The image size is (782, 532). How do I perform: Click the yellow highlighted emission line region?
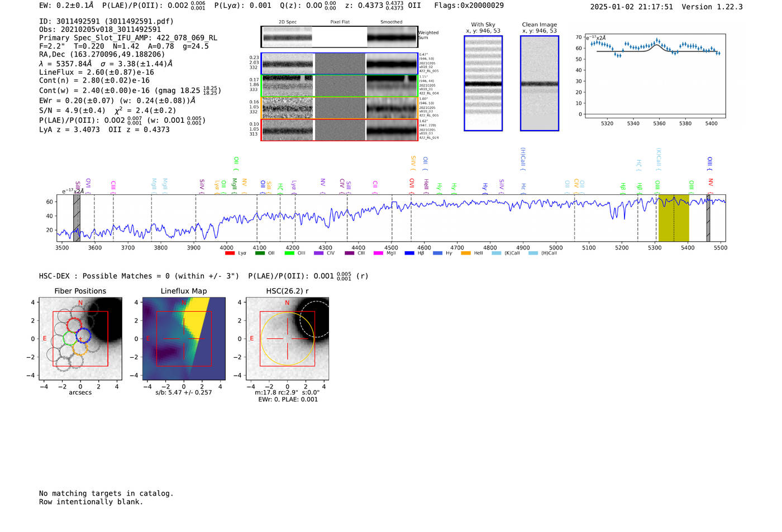674,218
